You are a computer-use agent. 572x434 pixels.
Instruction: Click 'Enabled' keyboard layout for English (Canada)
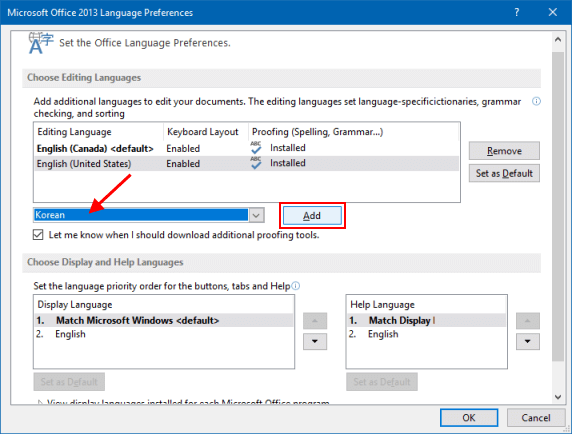[x=183, y=148]
